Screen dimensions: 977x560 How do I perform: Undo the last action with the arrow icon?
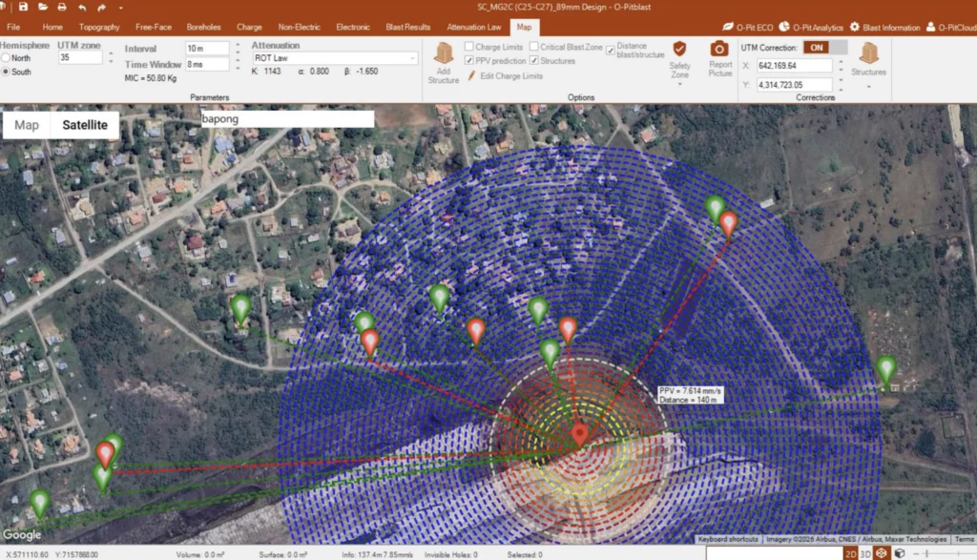pos(82,8)
